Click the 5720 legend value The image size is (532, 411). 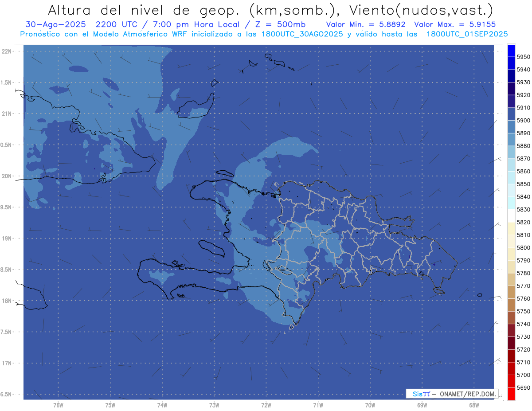click(x=523, y=349)
